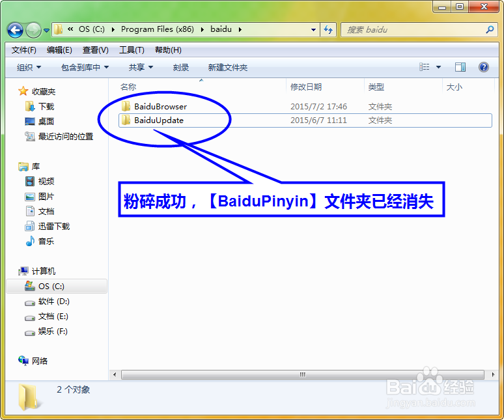The height and width of the screenshot is (420, 504).
Task: Expand arrow after baidu breadcrumb
Action: (240, 29)
